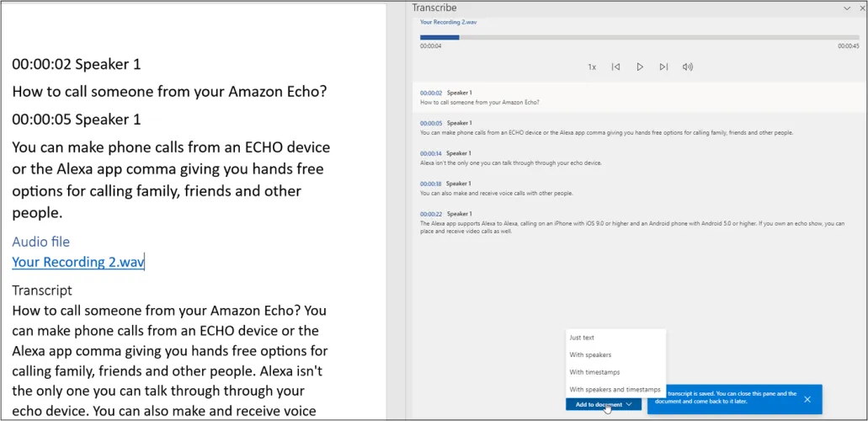The width and height of the screenshot is (868, 421).
Task: Click the volume speaker icon
Action: (x=688, y=67)
